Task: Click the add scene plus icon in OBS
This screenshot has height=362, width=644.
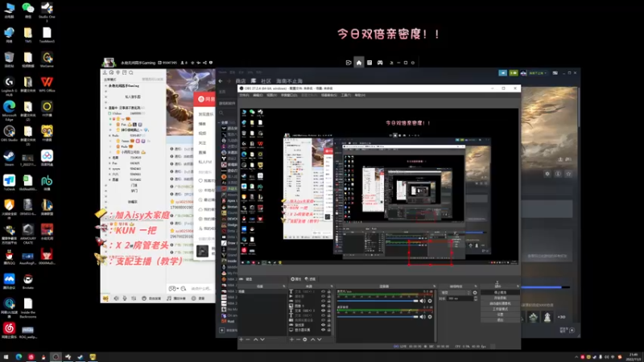Action: (x=242, y=339)
